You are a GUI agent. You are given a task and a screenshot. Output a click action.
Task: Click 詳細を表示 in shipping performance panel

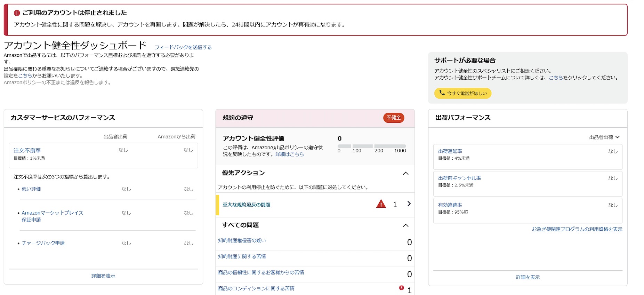click(528, 277)
